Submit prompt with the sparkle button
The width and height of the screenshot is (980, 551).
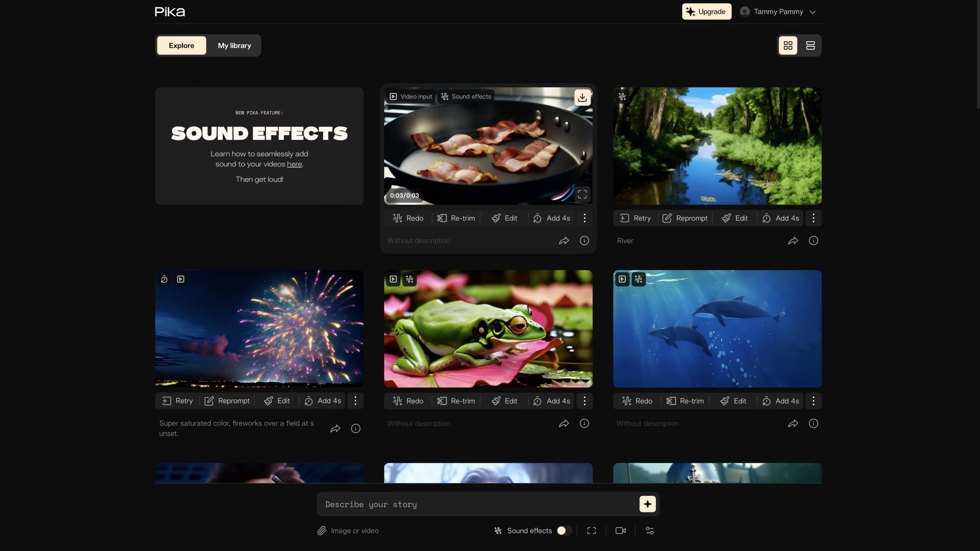tap(647, 504)
